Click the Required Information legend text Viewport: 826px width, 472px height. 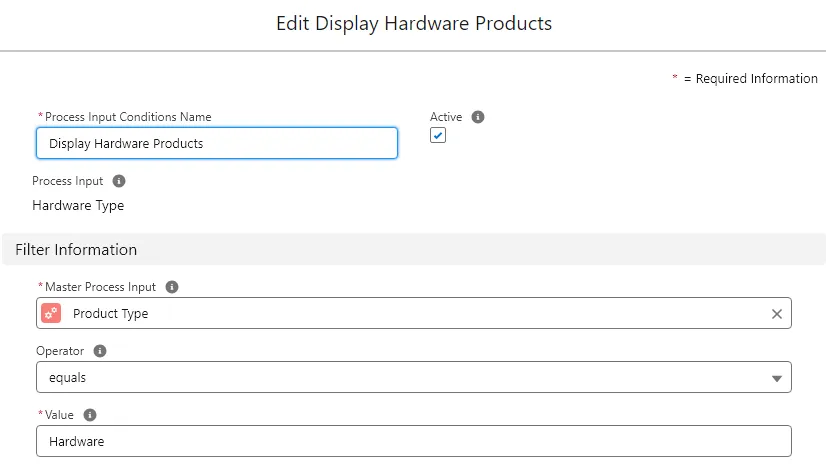click(x=750, y=79)
